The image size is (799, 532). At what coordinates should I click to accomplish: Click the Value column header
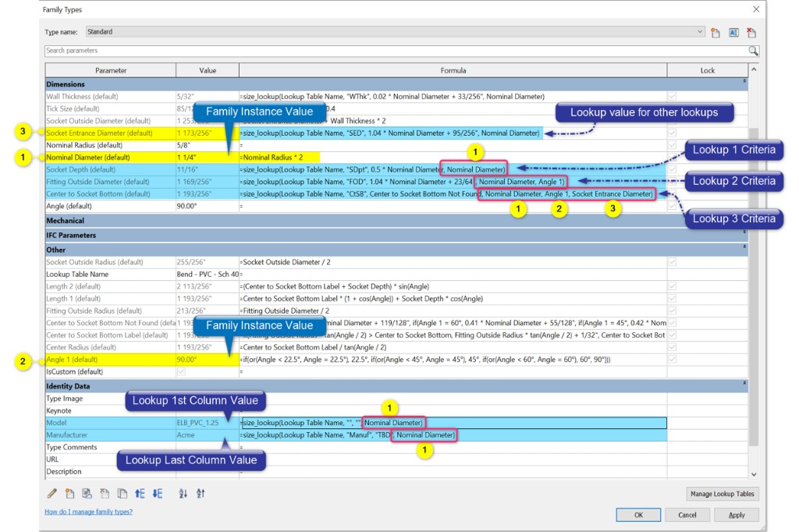point(208,70)
